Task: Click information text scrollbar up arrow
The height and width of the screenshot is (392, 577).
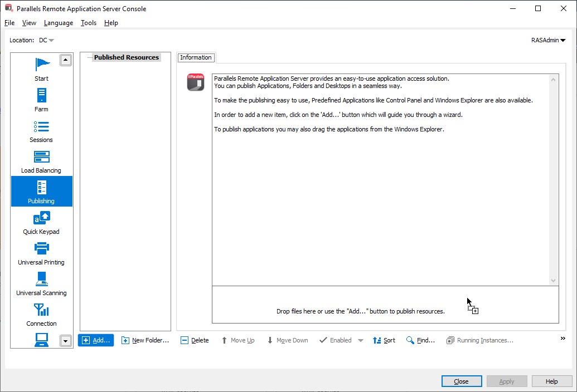Action: coord(553,80)
